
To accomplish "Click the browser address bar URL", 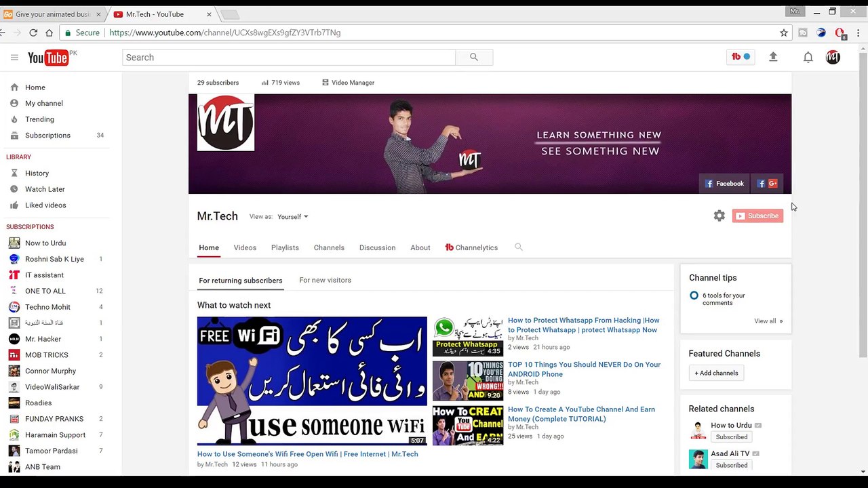I will click(x=225, y=33).
